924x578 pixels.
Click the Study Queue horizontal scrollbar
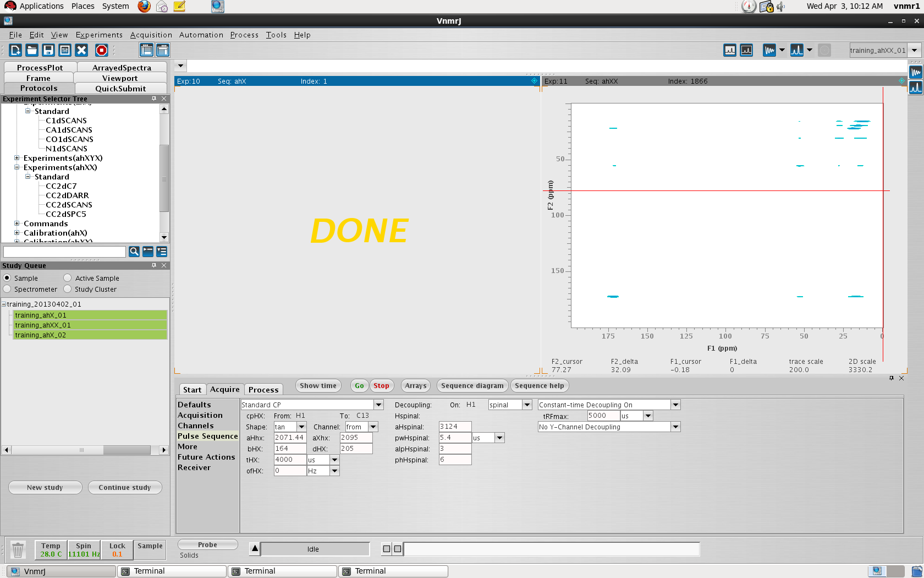pos(81,450)
